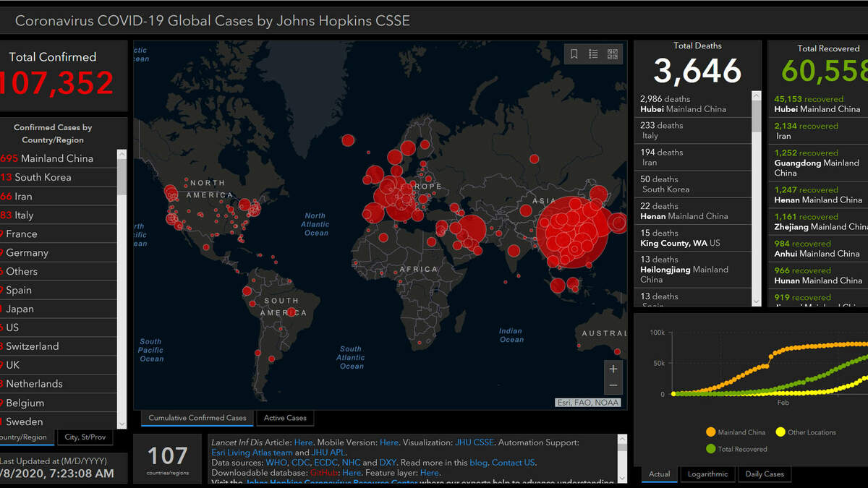Zoom out on the map with minus button
This screenshot has width=868, height=488.
tap(613, 385)
